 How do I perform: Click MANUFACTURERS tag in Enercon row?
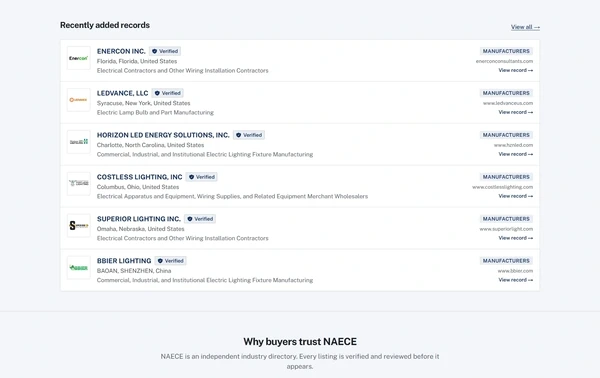coord(506,51)
